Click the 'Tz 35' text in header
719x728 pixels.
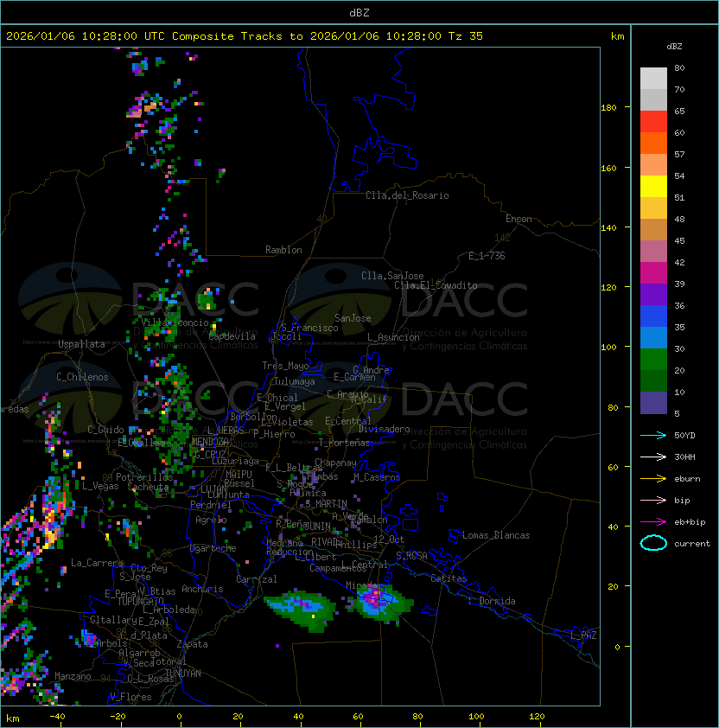tap(466, 36)
